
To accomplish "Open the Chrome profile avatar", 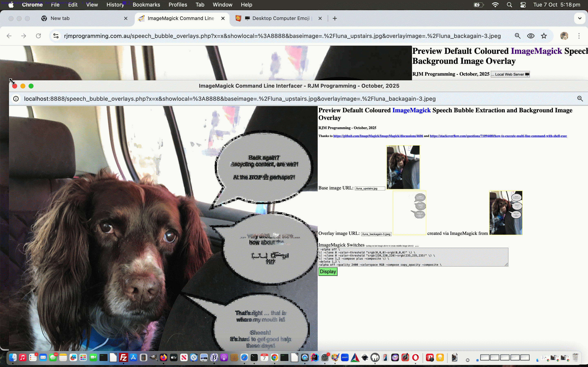I will pos(564,36).
